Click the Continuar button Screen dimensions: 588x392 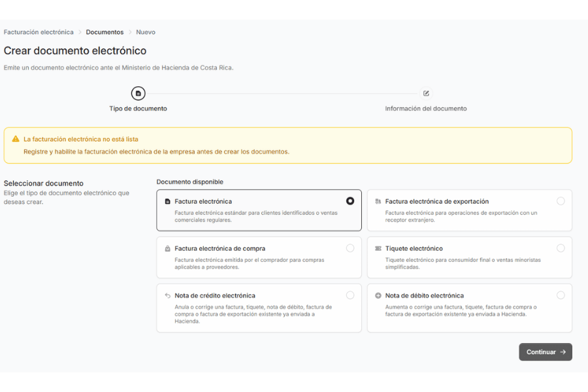(546, 352)
